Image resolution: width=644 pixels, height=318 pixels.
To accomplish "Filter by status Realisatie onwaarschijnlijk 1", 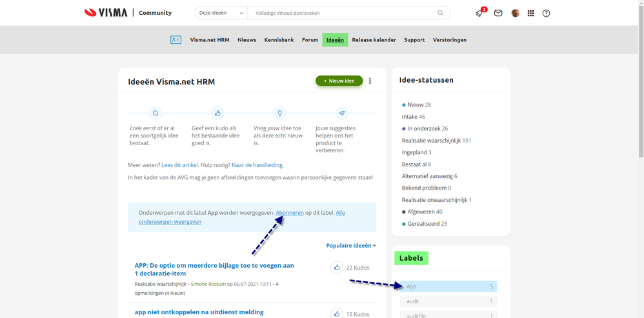I will point(437,200).
